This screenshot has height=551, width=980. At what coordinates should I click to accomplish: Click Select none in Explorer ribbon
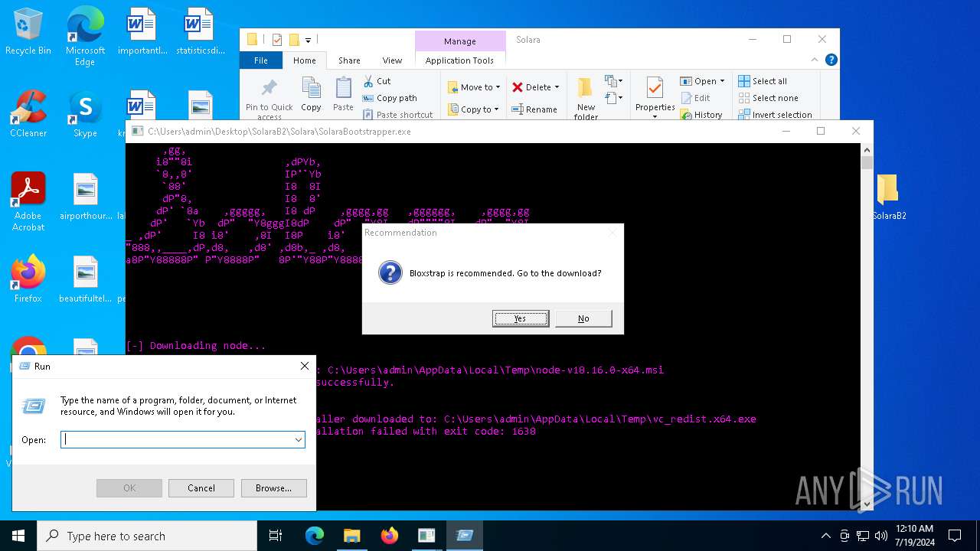point(768,98)
